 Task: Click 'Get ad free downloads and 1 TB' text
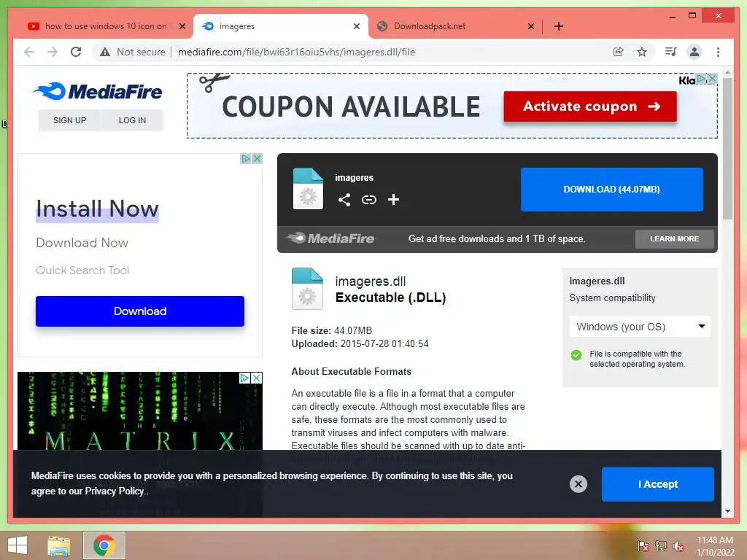coord(496,239)
